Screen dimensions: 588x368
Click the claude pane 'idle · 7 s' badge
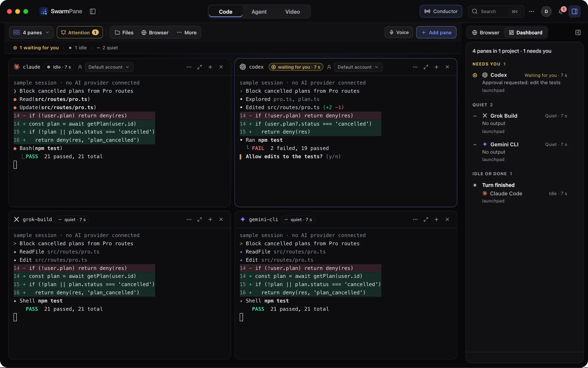click(x=59, y=67)
